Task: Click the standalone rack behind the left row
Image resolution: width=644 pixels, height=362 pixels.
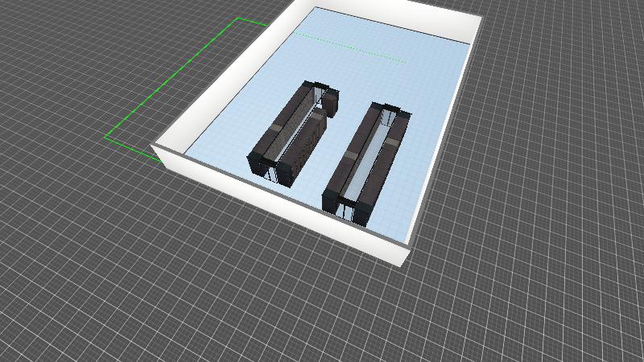Action: click(330, 103)
